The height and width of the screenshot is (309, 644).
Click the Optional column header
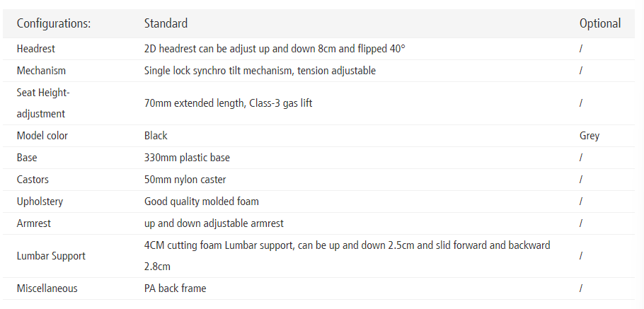click(x=599, y=23)
